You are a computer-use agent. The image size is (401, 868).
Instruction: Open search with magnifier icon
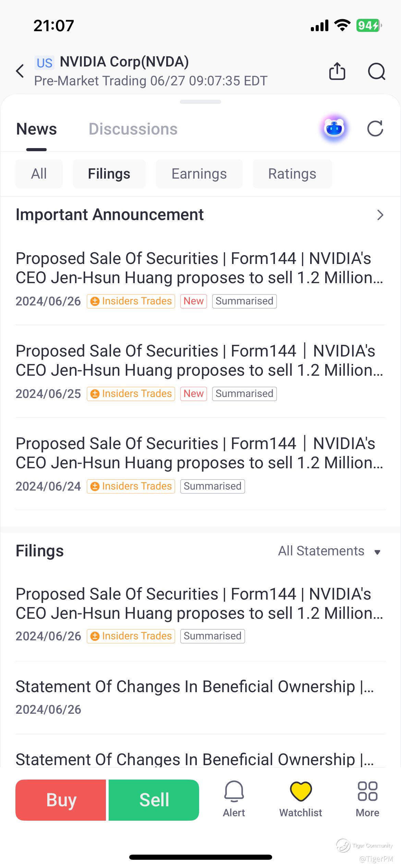click(x=376, y=71)
